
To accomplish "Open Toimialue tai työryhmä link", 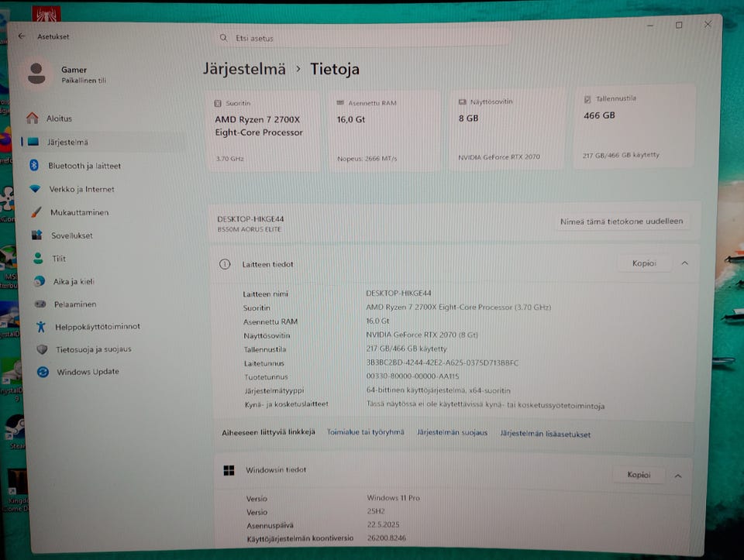I will (365, 432).
